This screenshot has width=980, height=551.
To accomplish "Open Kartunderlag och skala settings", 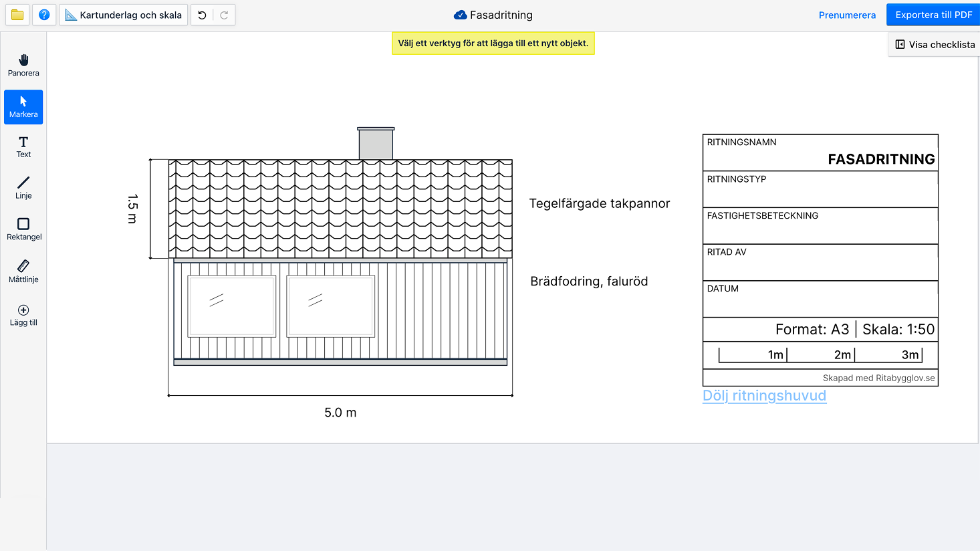I will tap(124, 15).
